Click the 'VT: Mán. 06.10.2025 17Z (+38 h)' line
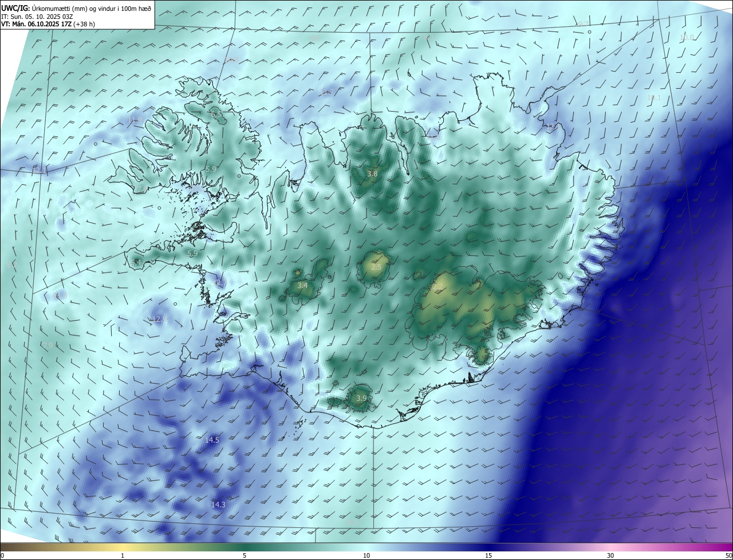This screenshot has height=560, width=733. (48, 23)
